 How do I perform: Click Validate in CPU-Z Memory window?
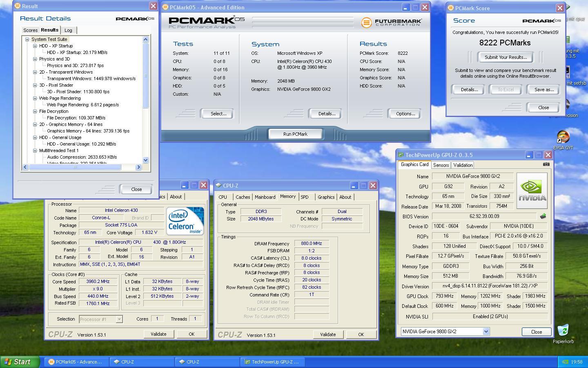(327, 334)
